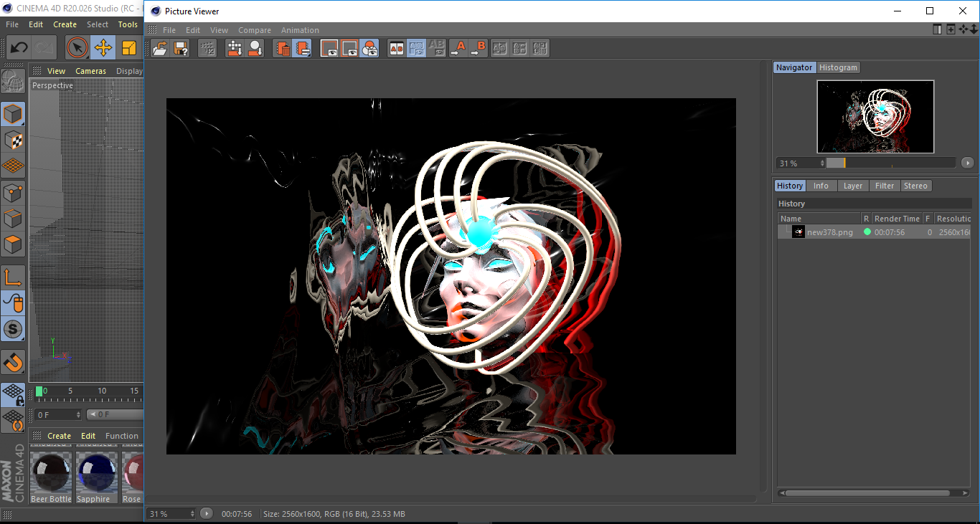Toggle the second single channel eye icon
This screenshot has height=524, width=980.
point(349,49)
